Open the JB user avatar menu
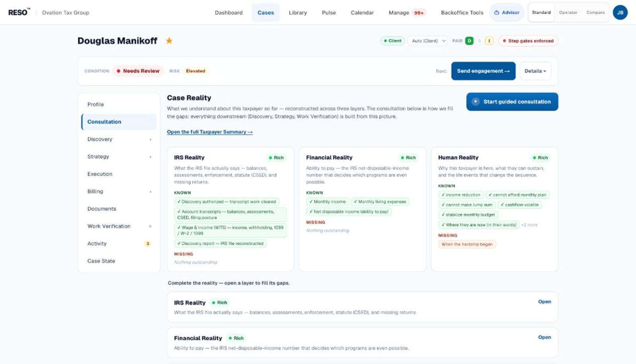The image size is (636, 364). 620,12
